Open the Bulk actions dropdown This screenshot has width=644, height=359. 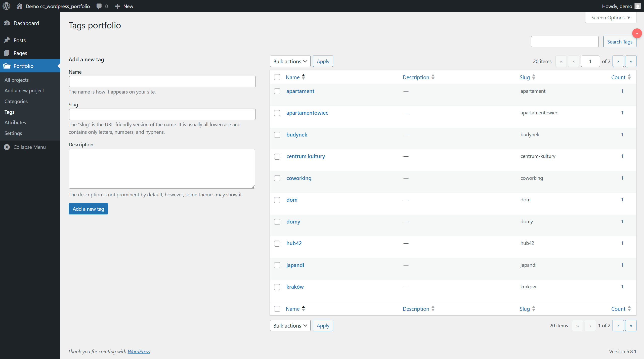click(290, 61)
